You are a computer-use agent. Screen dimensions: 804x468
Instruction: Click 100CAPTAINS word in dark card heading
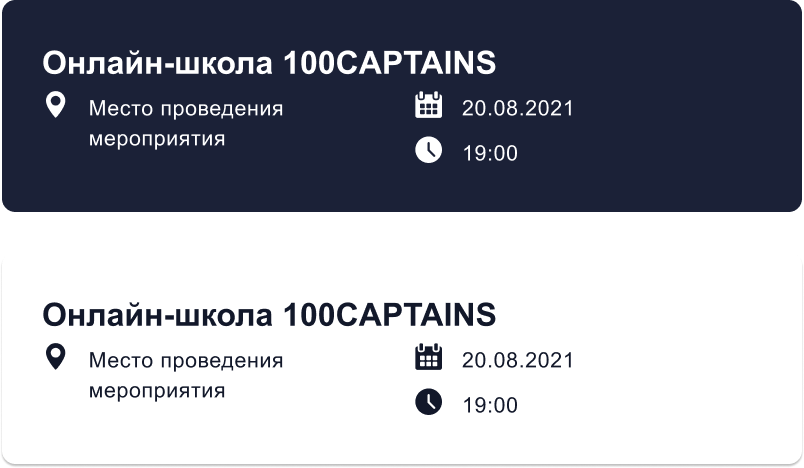coord(390,63)
